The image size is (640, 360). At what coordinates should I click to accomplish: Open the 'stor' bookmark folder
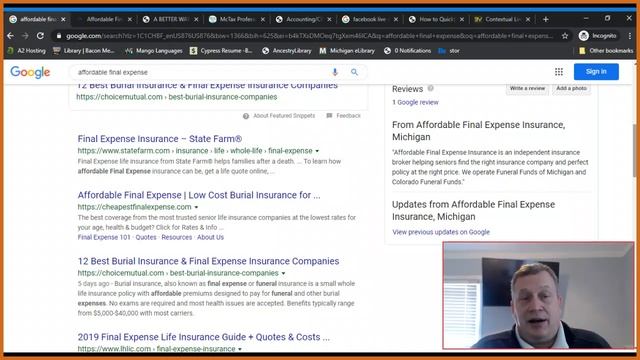[x=449, y=51]
